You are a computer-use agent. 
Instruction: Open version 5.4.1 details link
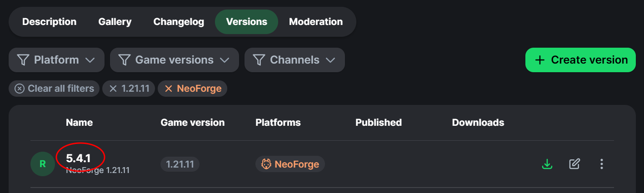click(x=78, y=158)
